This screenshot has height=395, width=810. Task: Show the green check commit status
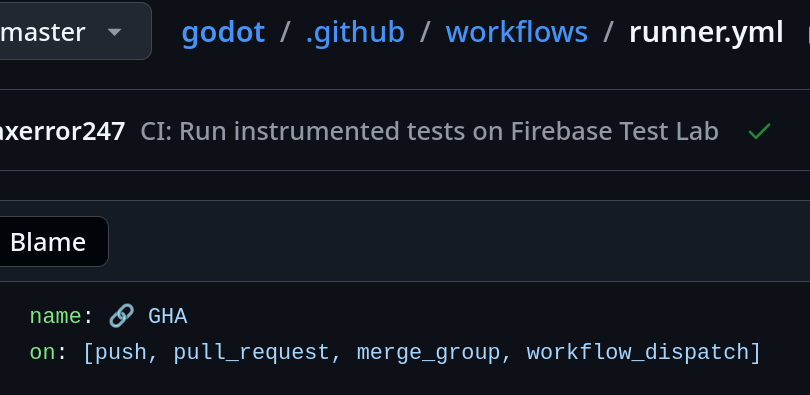point(759,131)
